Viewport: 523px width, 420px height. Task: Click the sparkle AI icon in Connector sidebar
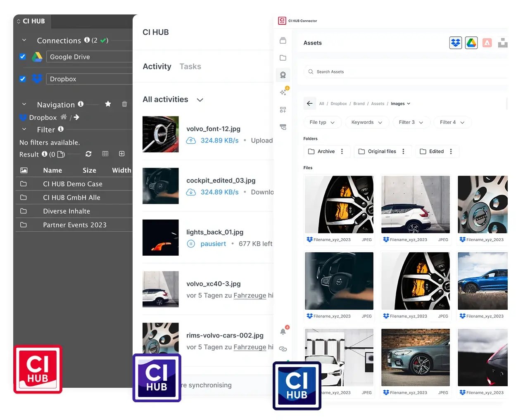pyautogui.click(x=283, y=92)
